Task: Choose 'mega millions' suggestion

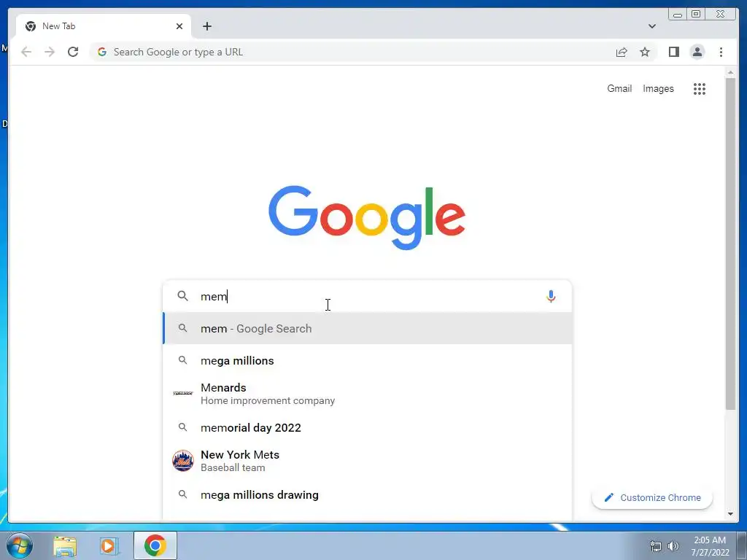Action: click(x=368, y=360)
